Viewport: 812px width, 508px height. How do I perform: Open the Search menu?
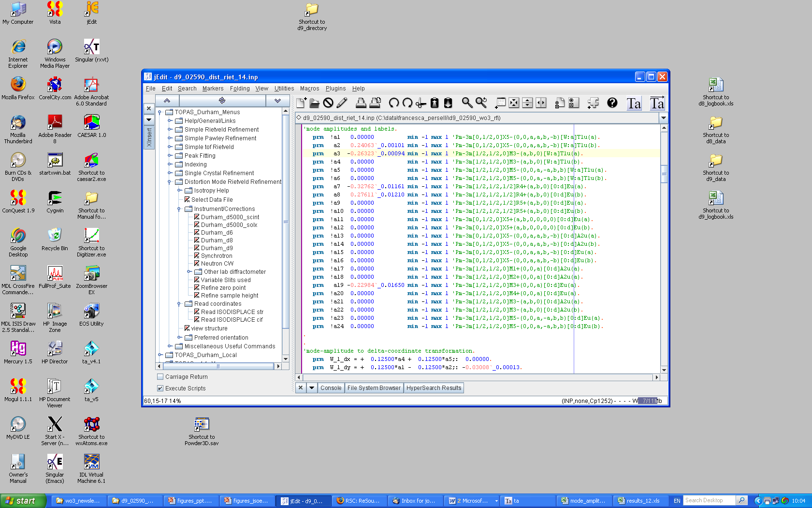187,89
